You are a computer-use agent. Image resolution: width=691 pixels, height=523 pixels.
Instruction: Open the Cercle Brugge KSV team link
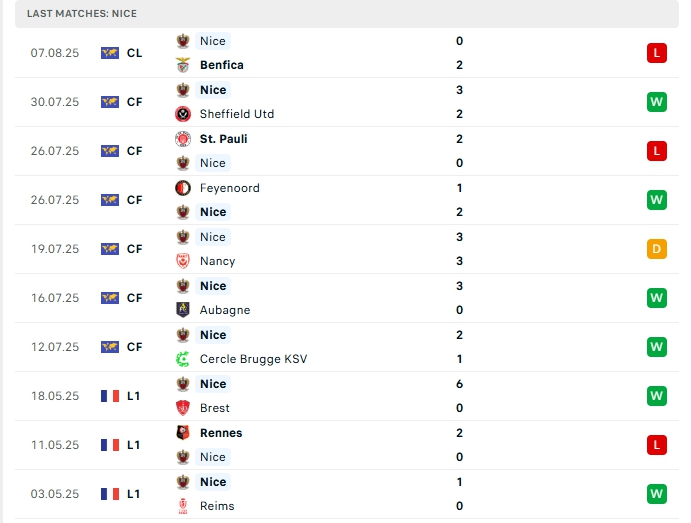[x=253, y=359]
